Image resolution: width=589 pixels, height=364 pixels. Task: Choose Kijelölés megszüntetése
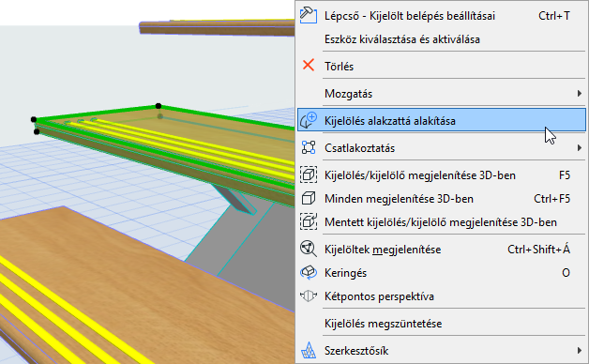point(442,323)
